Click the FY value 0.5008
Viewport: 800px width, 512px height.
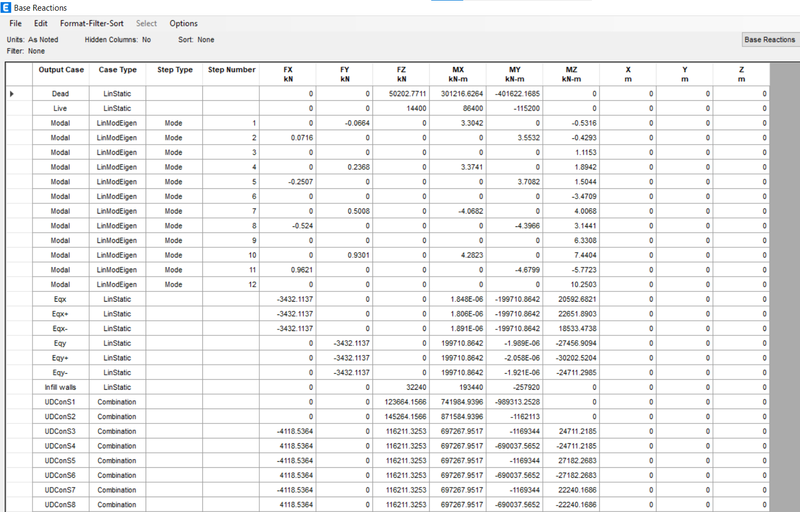(344, 211)
